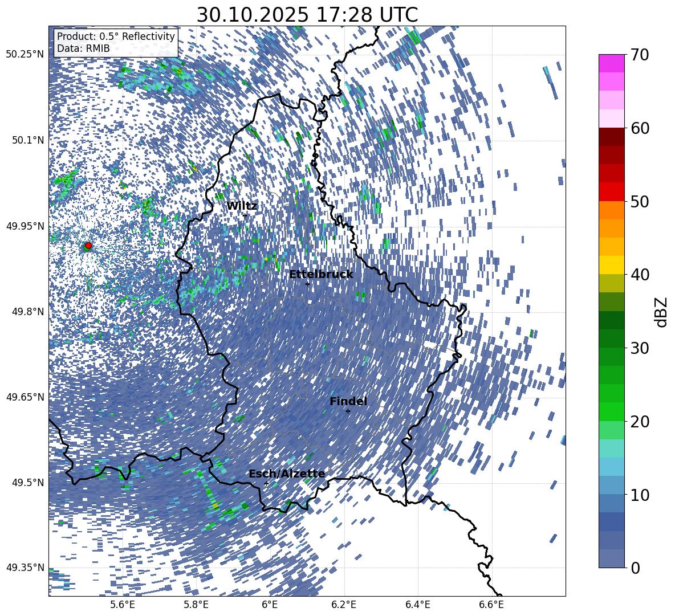This screenshot has width=675, height=616.
Task: Click the 5.8°E longitude label
Action: coord(196,605)
